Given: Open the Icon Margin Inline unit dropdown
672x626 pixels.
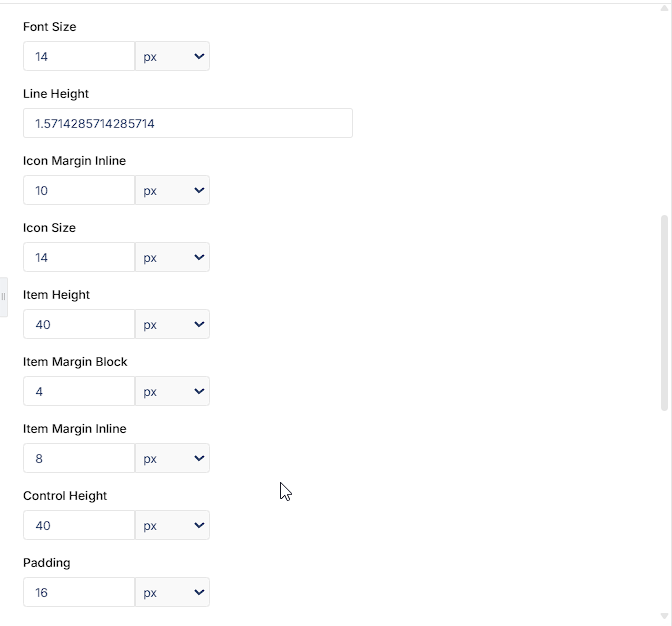Looking at the screenshot, I should coord(172,190).
